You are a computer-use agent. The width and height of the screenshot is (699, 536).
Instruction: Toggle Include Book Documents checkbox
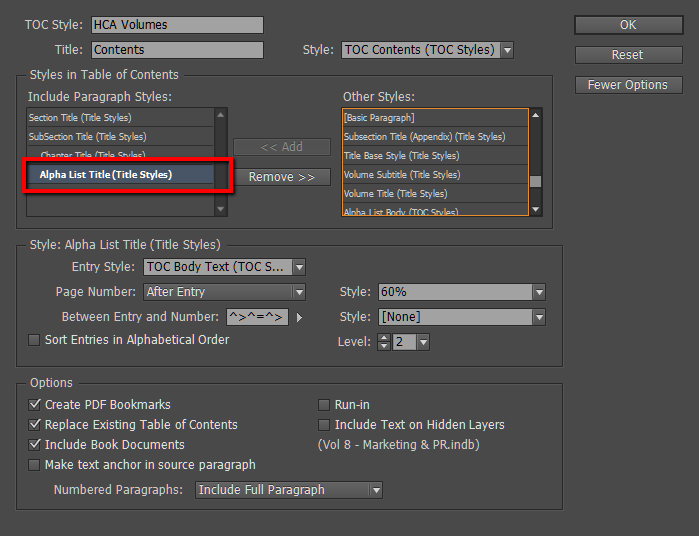point(34,445)
